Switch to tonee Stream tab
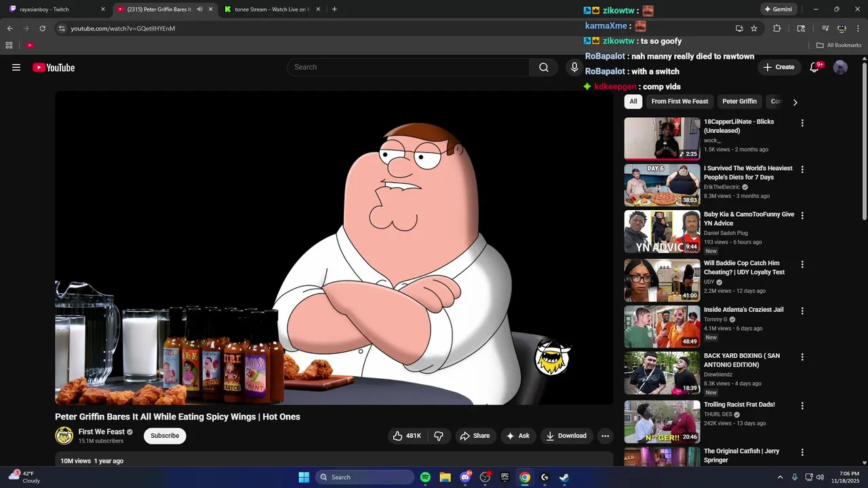This screenshot has height=488, width=868. tap(271, 9)
